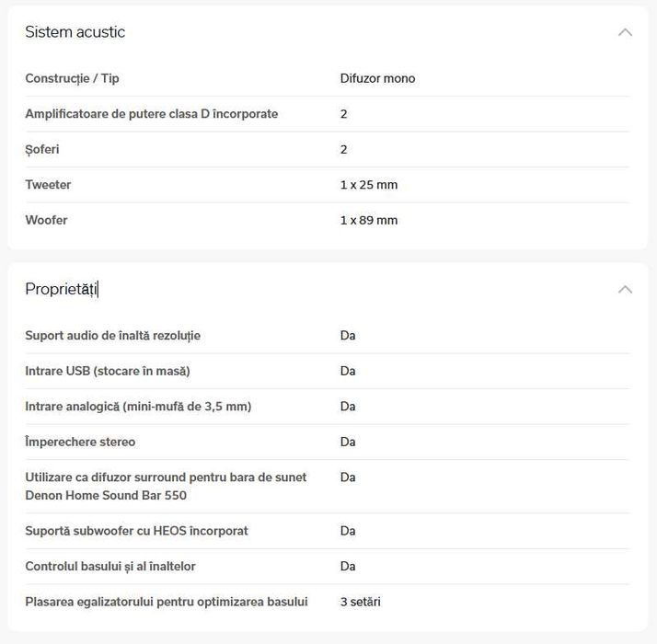Click Intrare analogică mini-mufă 3,5 mm label
This screenshot has width=657, height=644.
[138, 407]
